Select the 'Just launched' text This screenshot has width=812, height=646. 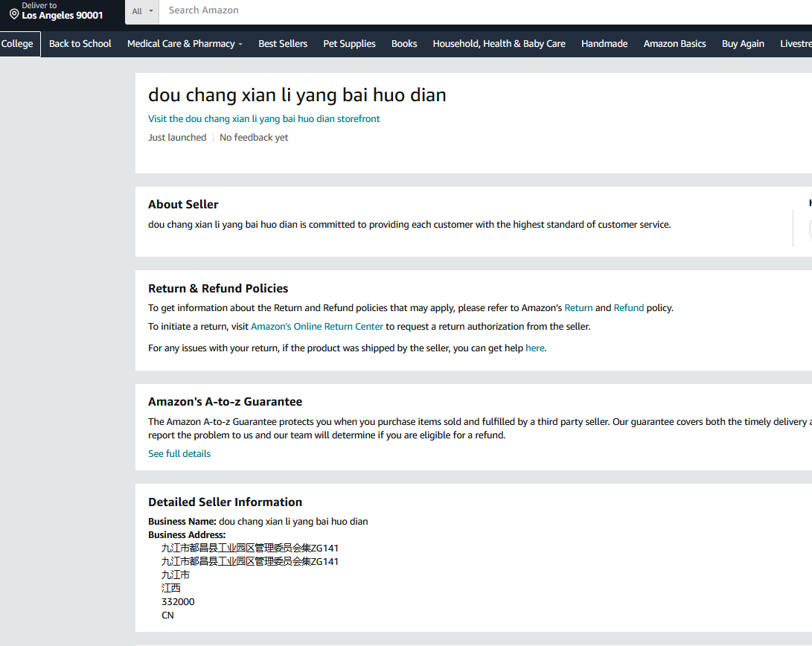[177, 138]
